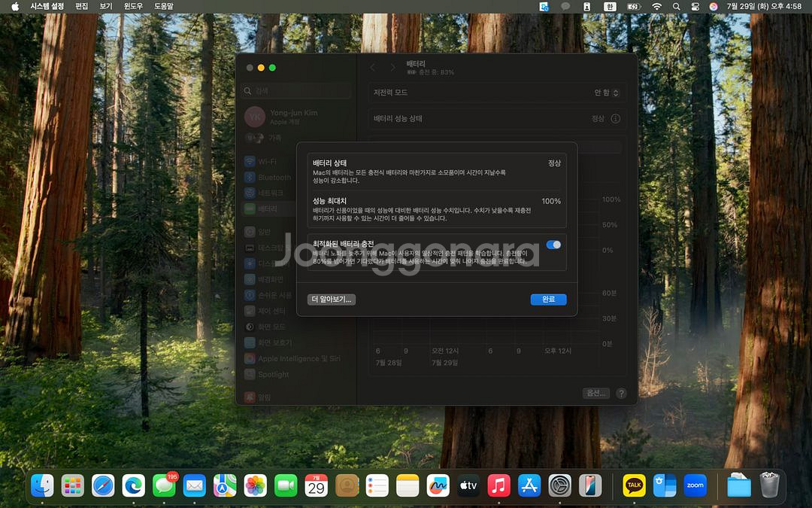The height and width of the screenshot is (508, 812).
Task: Open the 보기 menu
Action: 106,6
